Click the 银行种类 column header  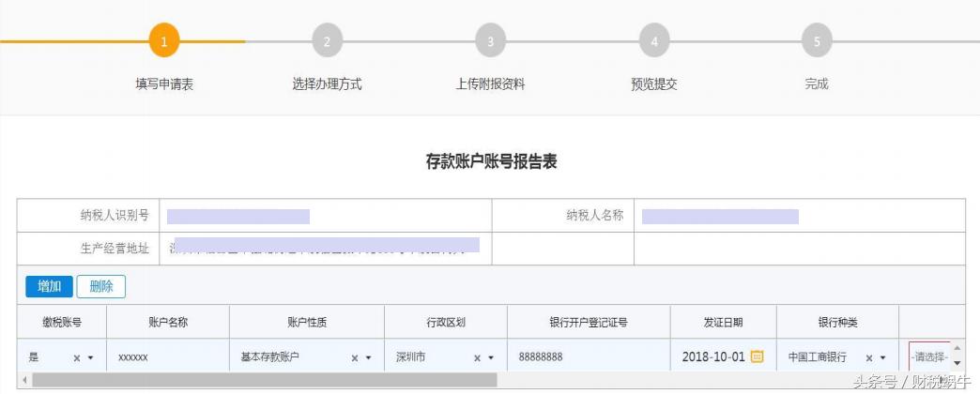tap(838, 322)
